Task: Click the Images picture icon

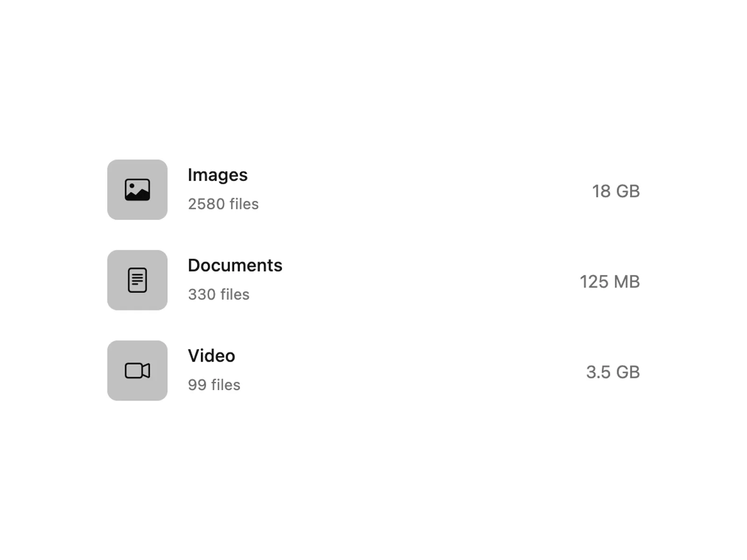Action: pos(137,190)
